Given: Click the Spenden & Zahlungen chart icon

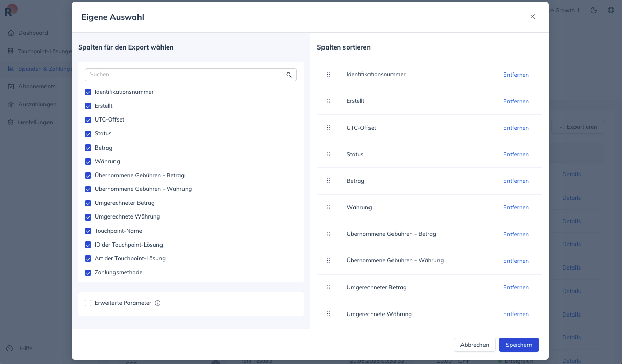Looking at the screenshot, I should click(11, 69).
